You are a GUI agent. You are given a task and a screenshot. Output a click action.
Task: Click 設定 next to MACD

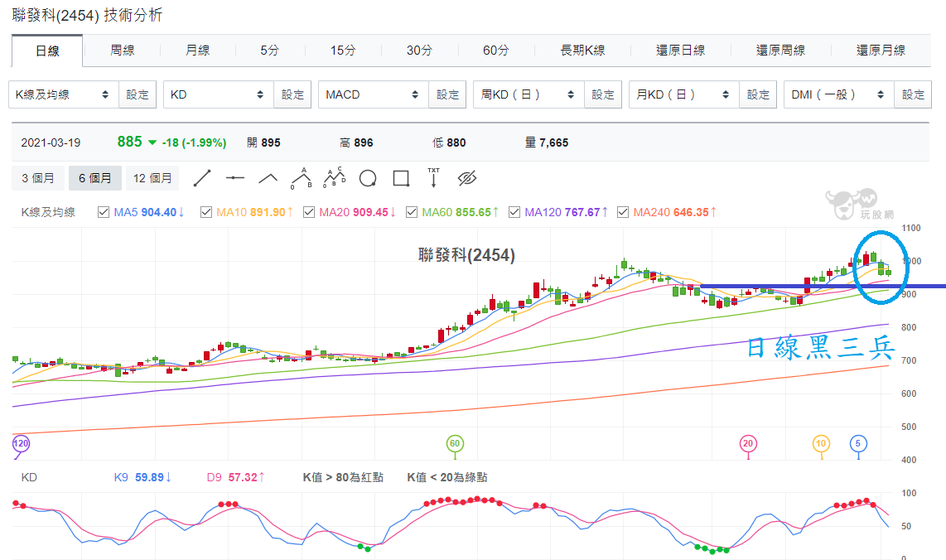coord(447,94)
